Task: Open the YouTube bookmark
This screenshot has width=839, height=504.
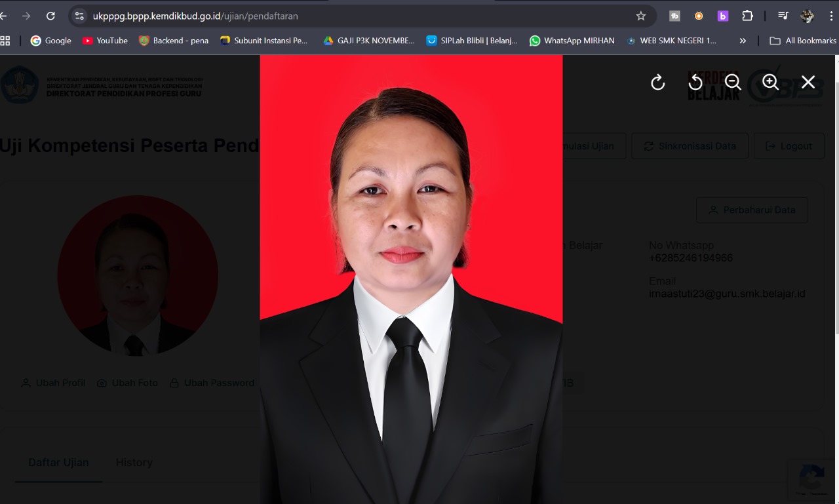Action: 105,41
